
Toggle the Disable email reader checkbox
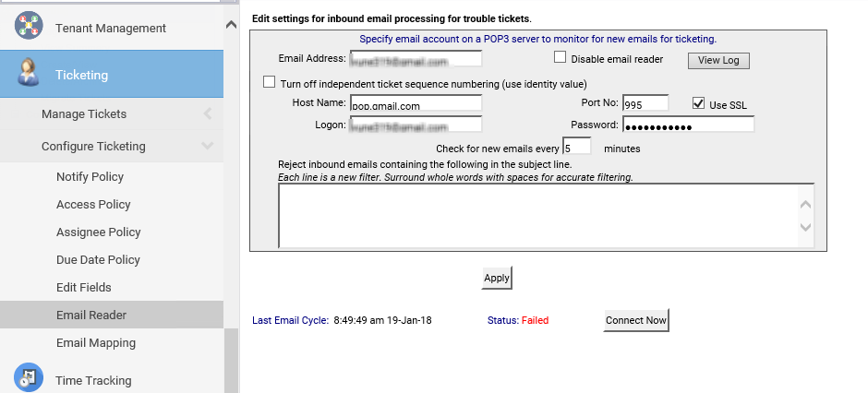pos(560,57)
